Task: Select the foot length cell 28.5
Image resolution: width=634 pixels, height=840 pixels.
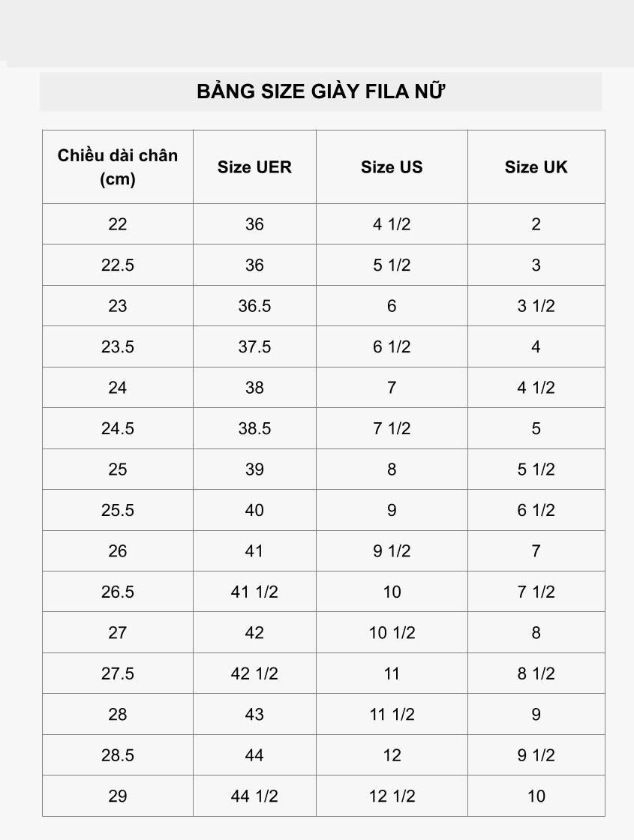Action: coord(118,755)
